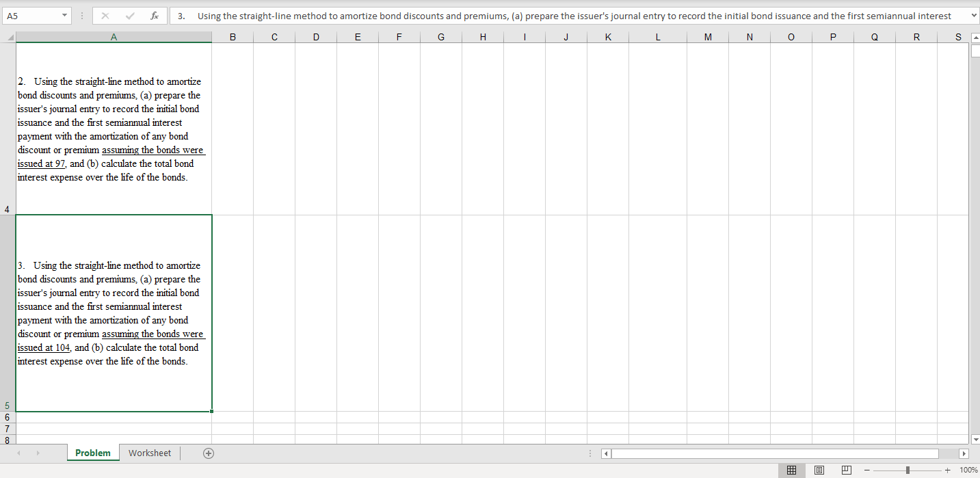Select the Problem sheet tab
This screenshot has width=980, height=478.
93,453
